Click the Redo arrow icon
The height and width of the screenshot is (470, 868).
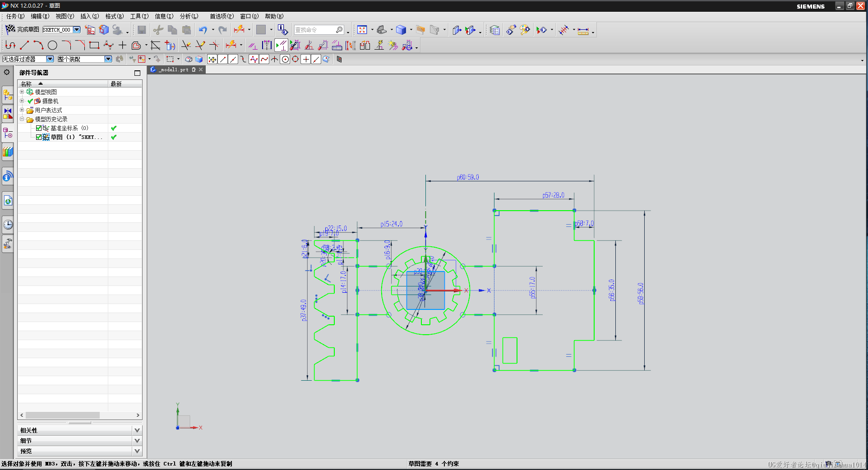(x=222, y=30)
